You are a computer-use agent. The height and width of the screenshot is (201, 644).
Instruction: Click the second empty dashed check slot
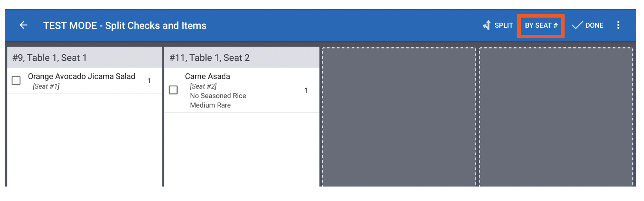pyautogui.click(x=556, y=117)
